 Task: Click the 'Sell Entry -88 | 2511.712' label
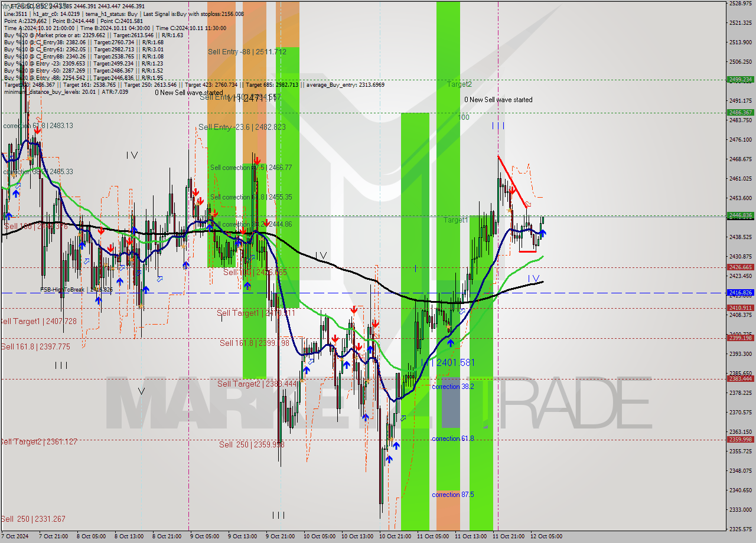[x=247, y=52]
